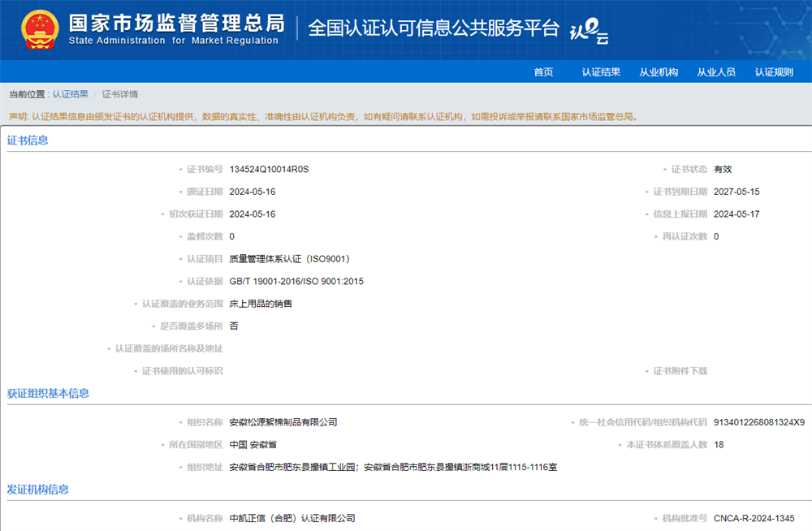This screenshot has width=812, height=531.
Task: Click the 发证机构信息 section heading
Action: click(37, 490)
